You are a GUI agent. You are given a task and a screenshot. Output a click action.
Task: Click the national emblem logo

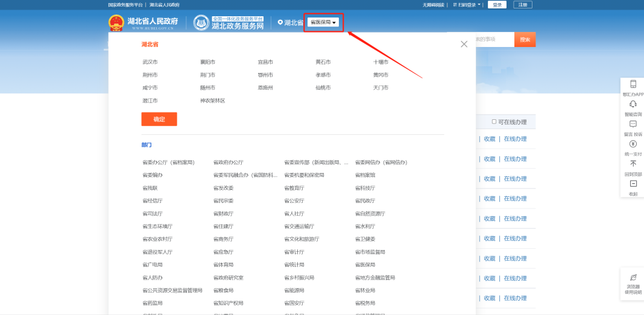coord(116,23)
